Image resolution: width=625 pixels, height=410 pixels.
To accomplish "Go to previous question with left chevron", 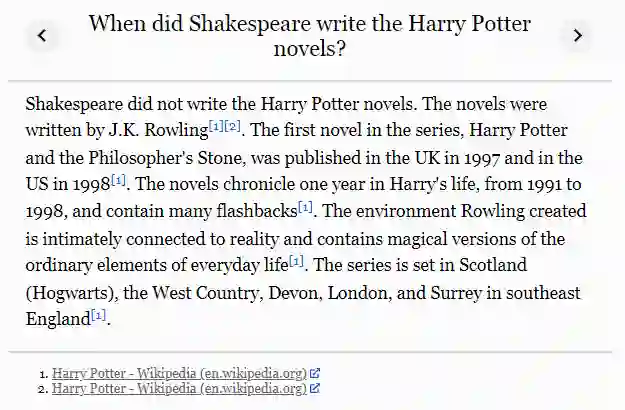I will point(42,36).
